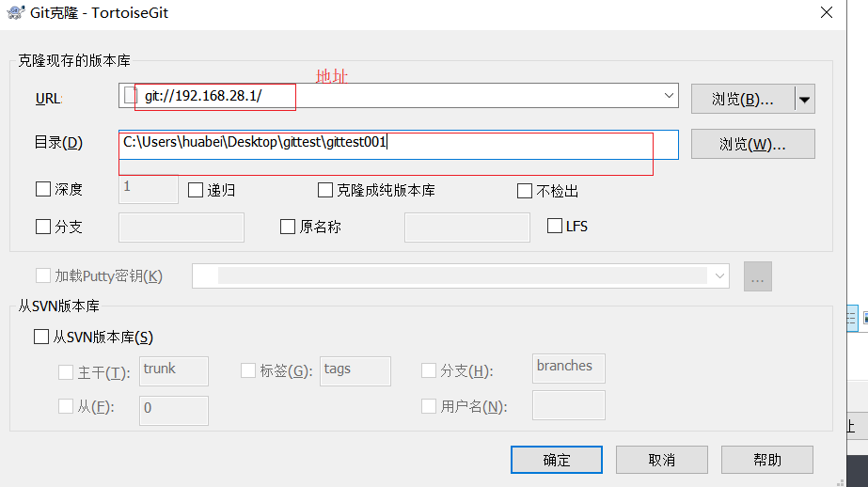Toggle the 用户名(N) username checkbox
This screenshot has height=487, width=868.
click(x=429, y=406)
